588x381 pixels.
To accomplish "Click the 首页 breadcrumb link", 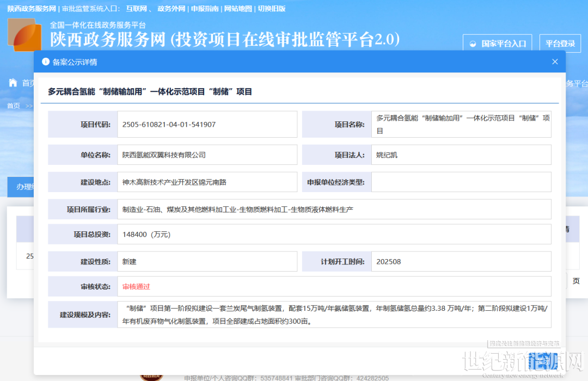I will click(x=14, y=106).
